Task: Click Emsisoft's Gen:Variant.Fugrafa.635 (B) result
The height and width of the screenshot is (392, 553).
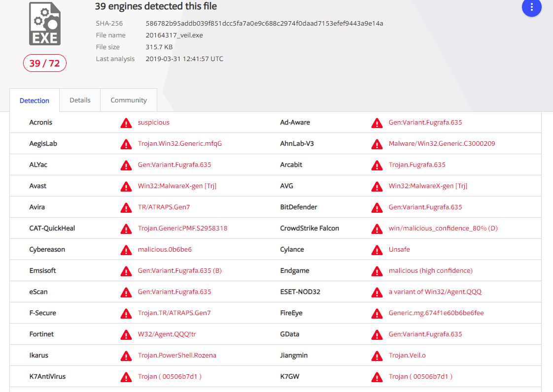Action: tap(179, 270)
